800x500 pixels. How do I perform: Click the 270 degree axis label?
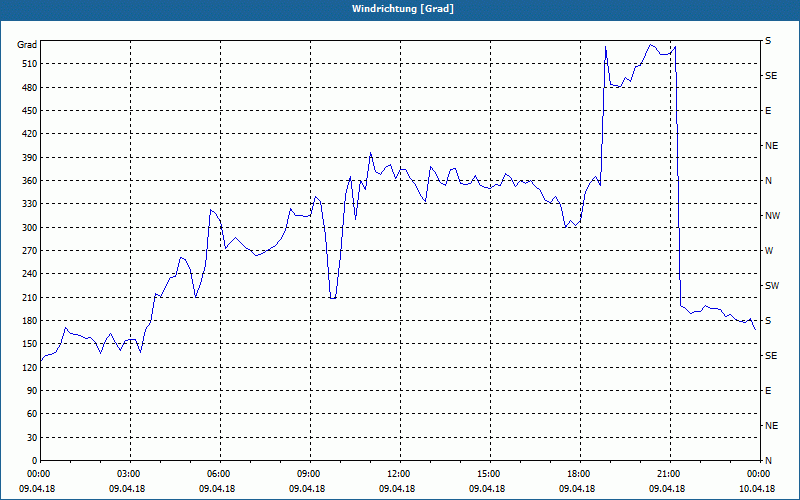(x=30, y=251)
